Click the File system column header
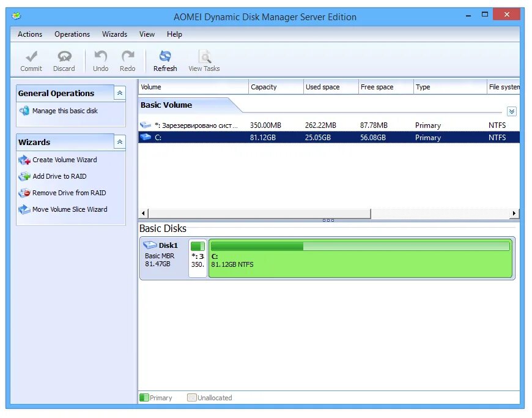The width and height of the screenshot is (532, 418). coord(503,87)
